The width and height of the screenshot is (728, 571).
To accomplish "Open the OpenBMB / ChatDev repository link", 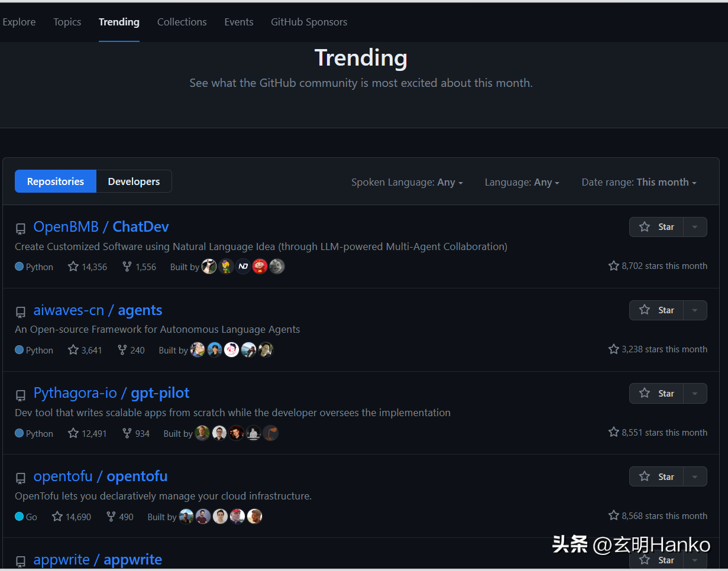I will [x=101, y=227].
